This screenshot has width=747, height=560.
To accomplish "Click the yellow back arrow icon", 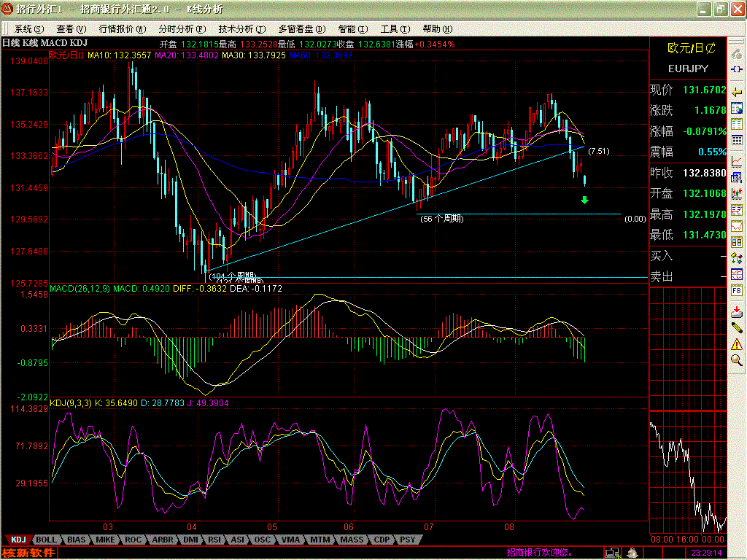I will [x=737, y=90].
